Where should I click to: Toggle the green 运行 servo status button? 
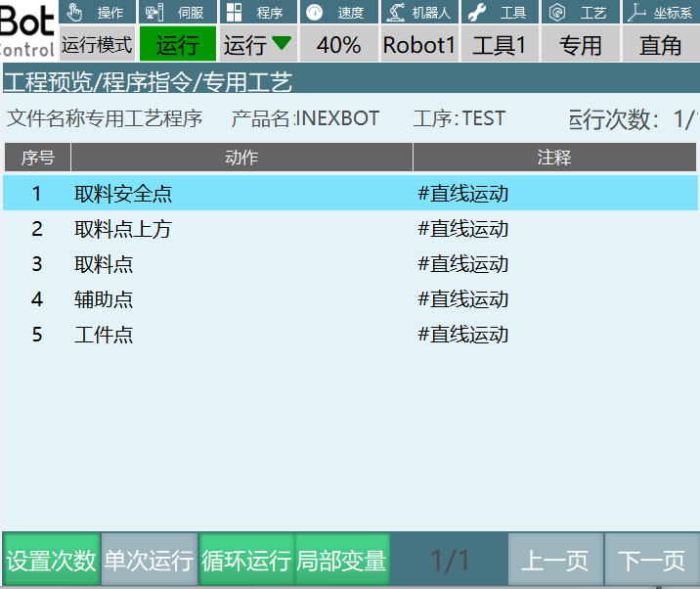[177, 45]
